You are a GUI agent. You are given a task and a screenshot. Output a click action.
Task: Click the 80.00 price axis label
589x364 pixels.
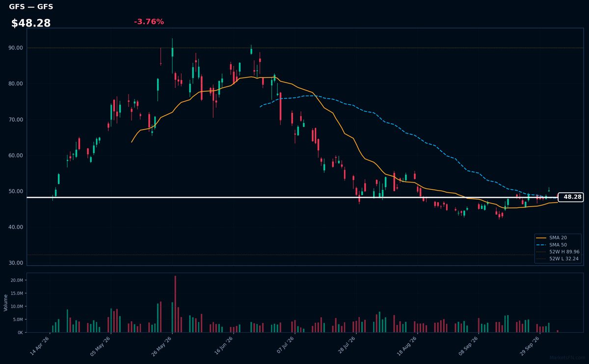16,84
